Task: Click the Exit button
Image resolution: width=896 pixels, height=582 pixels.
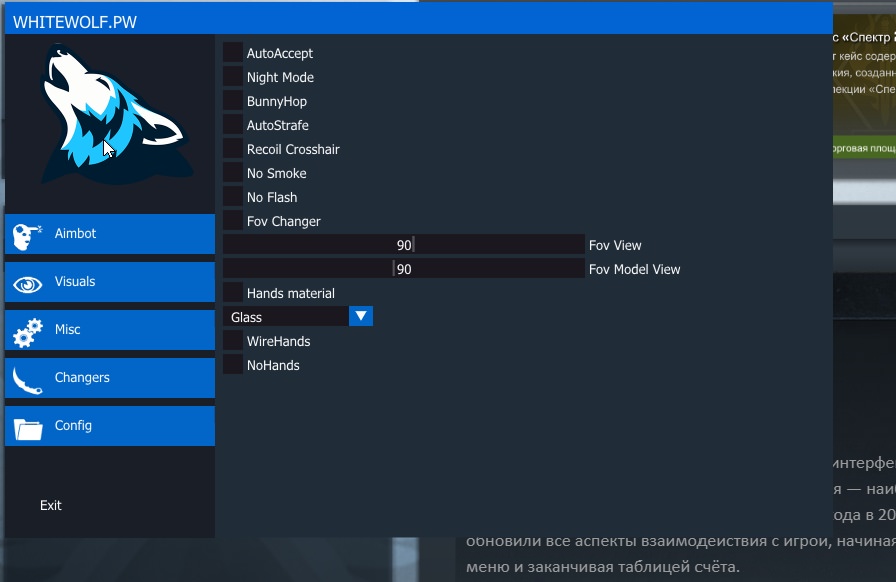Action: tap(50, 505)
